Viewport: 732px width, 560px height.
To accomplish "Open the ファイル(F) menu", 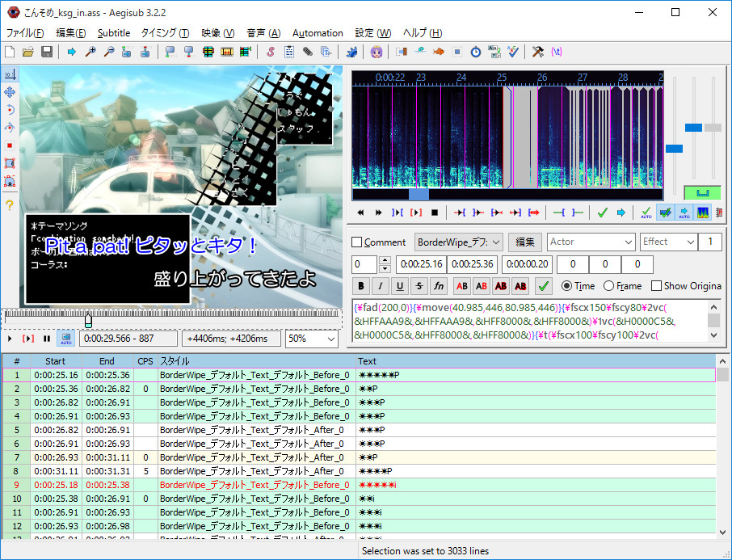I will coord(25,33).
